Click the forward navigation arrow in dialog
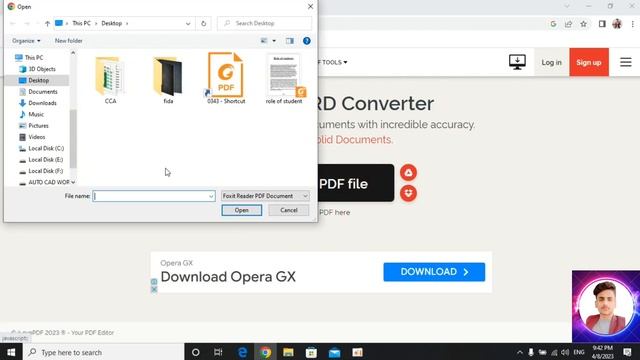This screenshot has height=360, width=640. [27, 24]
